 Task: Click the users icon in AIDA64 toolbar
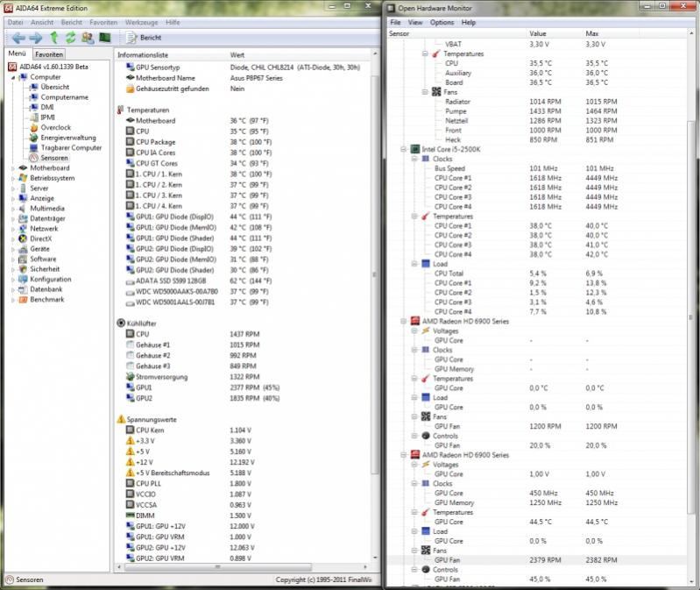pos(88,38)
